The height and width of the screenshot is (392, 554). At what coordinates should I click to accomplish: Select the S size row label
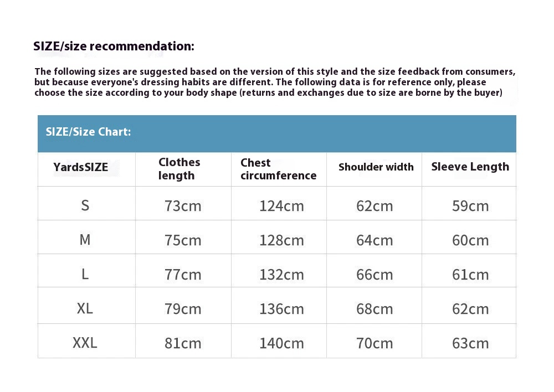pyautogui.click(x=85, y=206)
